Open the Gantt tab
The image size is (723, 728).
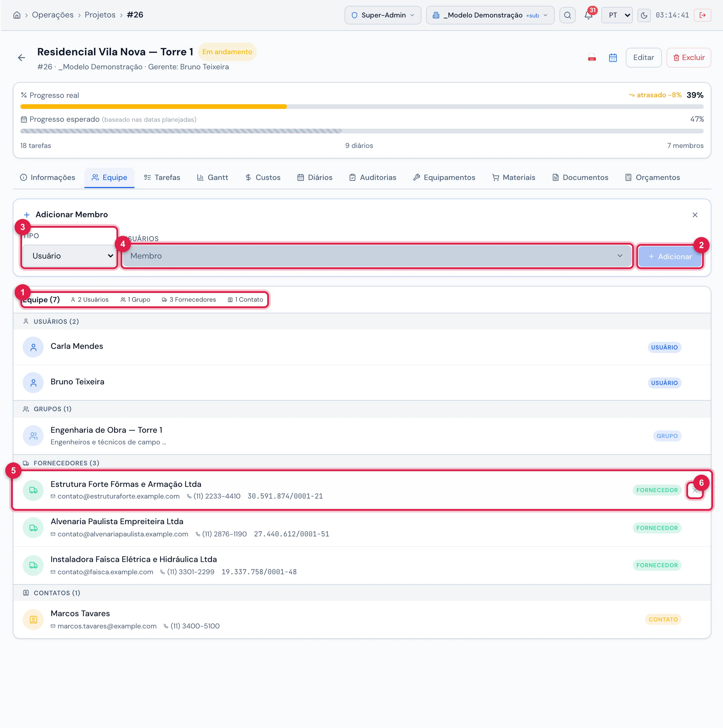(x=212, y=177)
